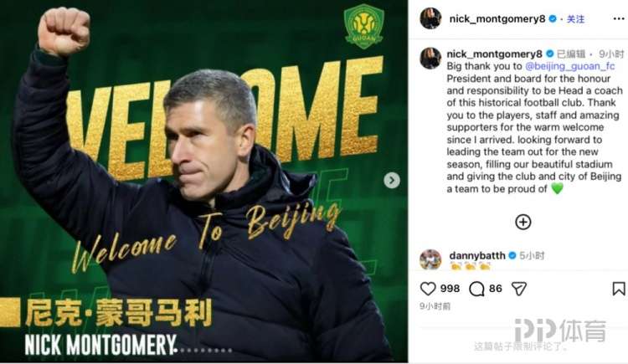This screenshot has width=628, height=364.
Task: Open dannybatth commenter profile
Action: [x=477, y=255]
